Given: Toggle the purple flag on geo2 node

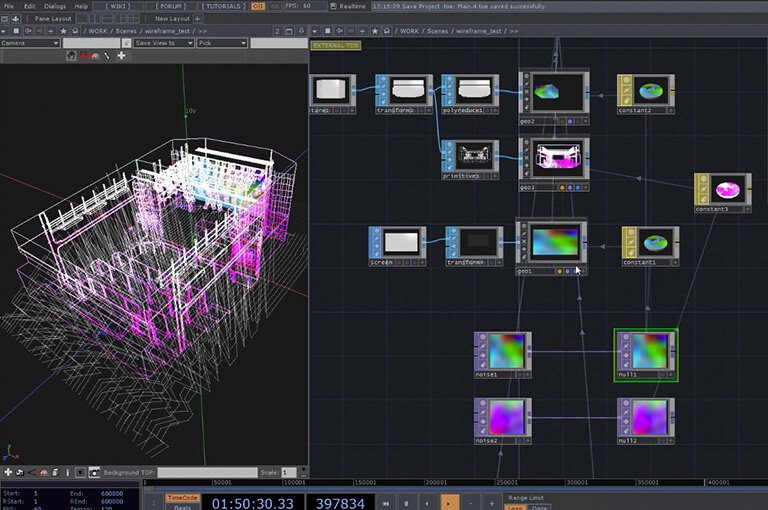Looking at the screenshot, I should click(570, 120).
